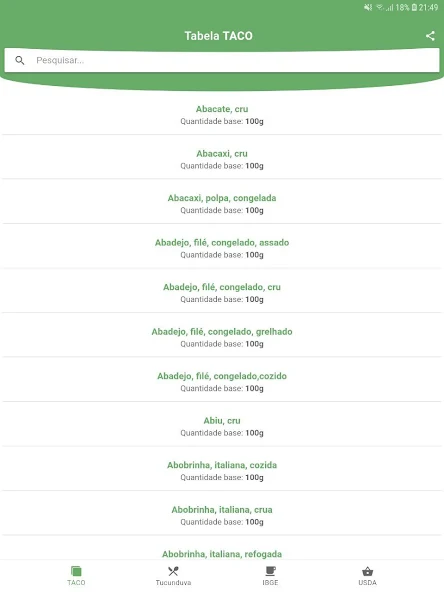This screenshot has width=444, height=592.
Task: Select the Tucunduva fork and spoon icon
Action: pyautogui.click(x=173, y=571)
